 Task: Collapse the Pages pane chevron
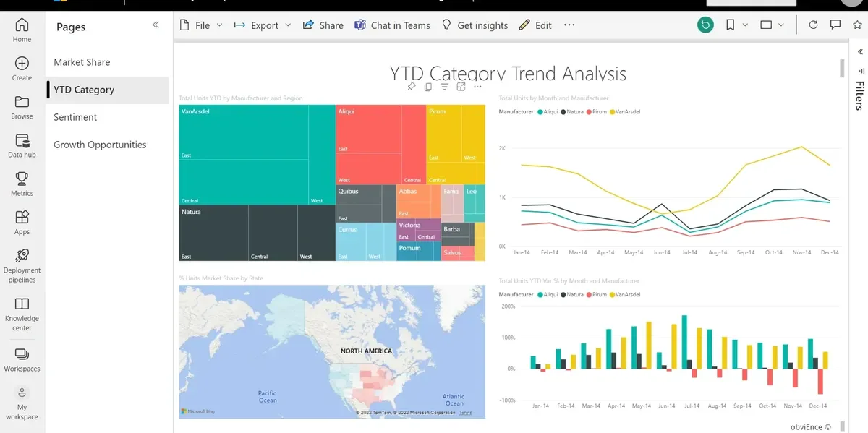(x=156, y=25)
